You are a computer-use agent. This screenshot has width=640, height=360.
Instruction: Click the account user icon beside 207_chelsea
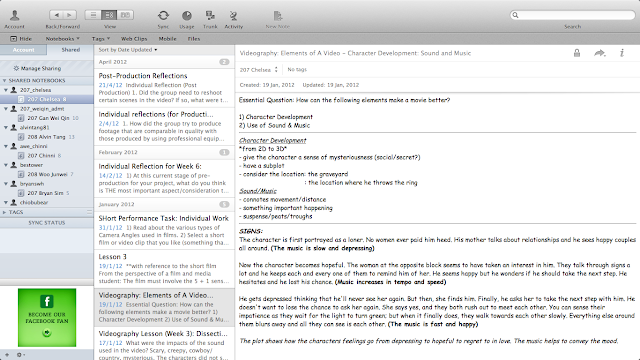pyautogui.click(x=13, y=90)
